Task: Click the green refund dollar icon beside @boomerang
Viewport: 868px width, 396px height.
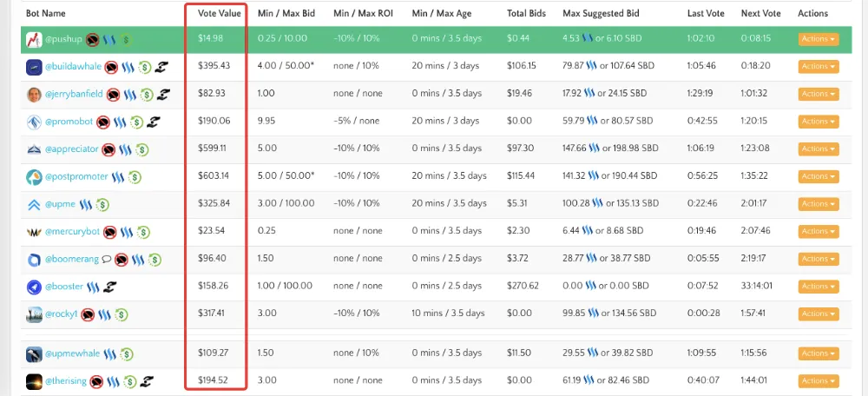Action: [x=155, y=259]
